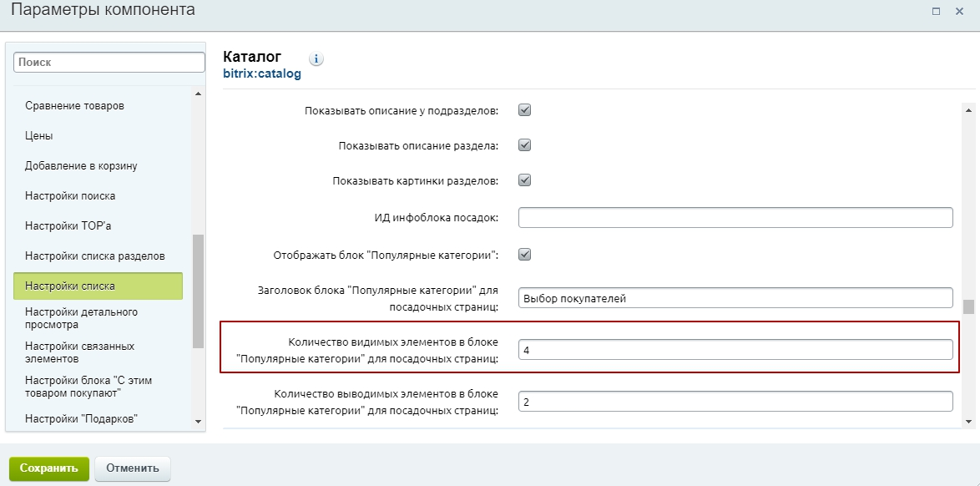
Task: Click the Каталог heading
Action: (x=252, y=57)
